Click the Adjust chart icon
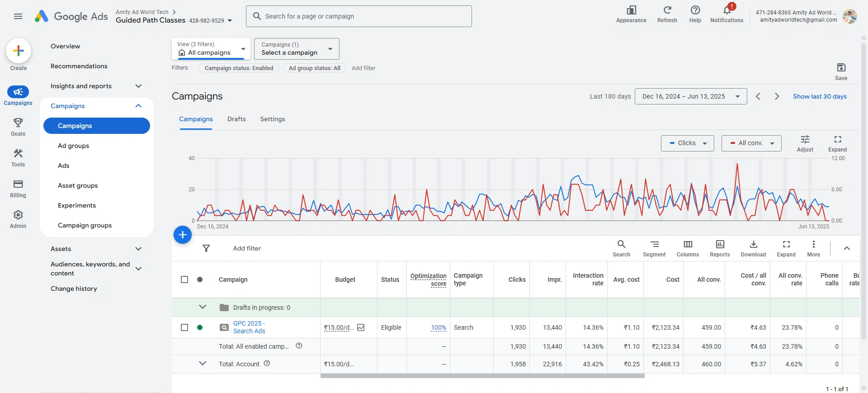 (805, 143)
